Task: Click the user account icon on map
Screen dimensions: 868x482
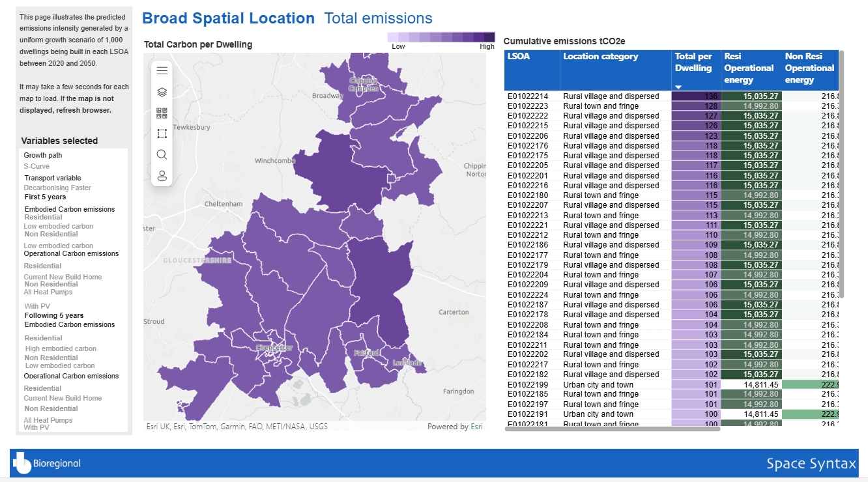Action: click(x=162, y=176)
